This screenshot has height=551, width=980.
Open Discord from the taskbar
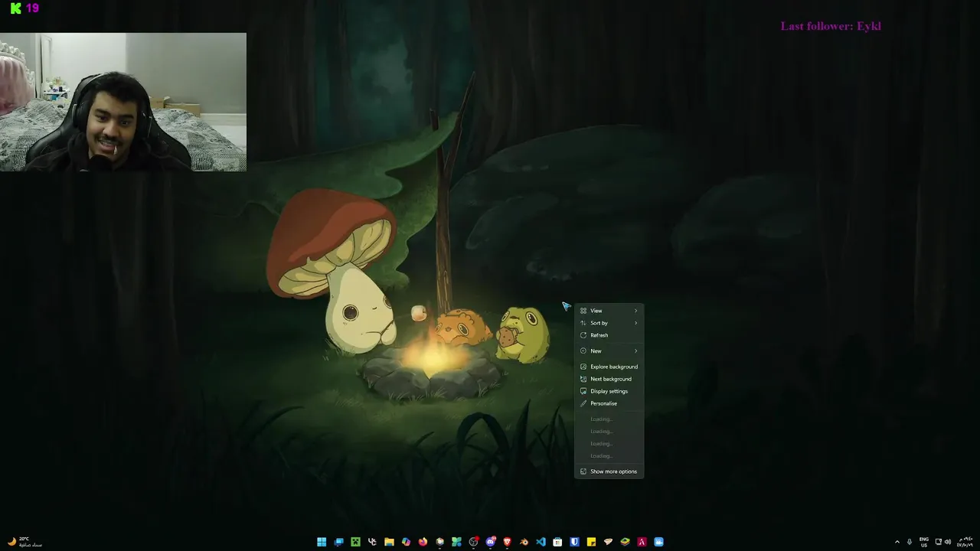(x=490, y=542)
